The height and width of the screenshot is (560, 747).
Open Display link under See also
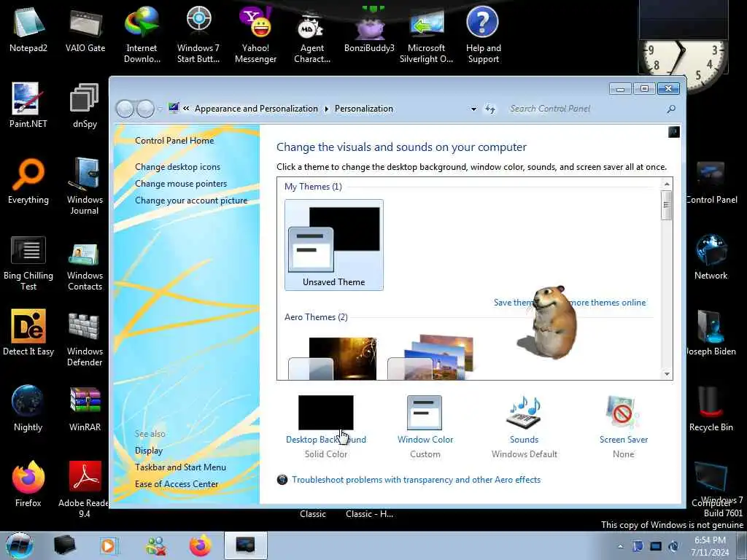coord(149,451)
